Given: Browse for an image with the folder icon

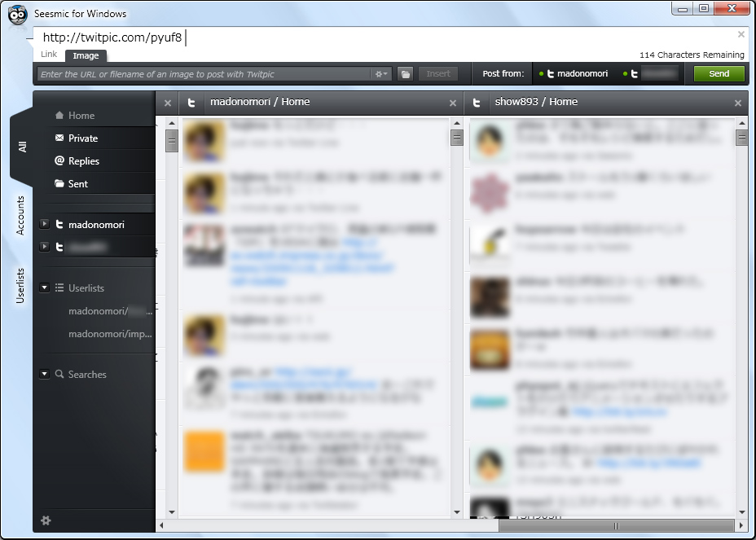Looking at the screenshot, I should point(406,73).
